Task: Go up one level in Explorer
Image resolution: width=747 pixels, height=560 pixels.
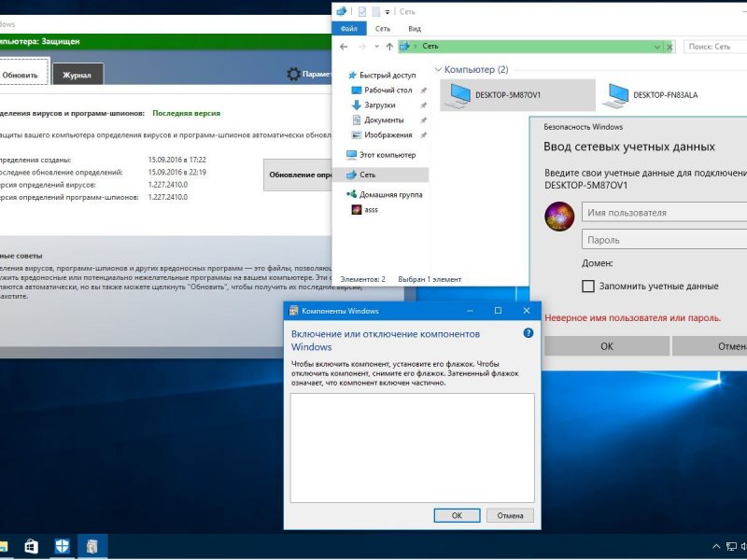Action: (x=389, y=47)
